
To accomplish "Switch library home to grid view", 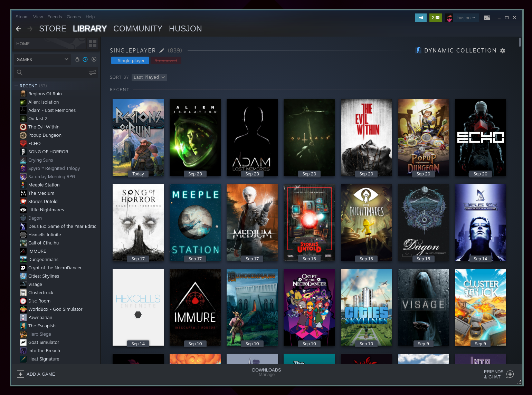I will pyautogui.click(x=92, y=44).
